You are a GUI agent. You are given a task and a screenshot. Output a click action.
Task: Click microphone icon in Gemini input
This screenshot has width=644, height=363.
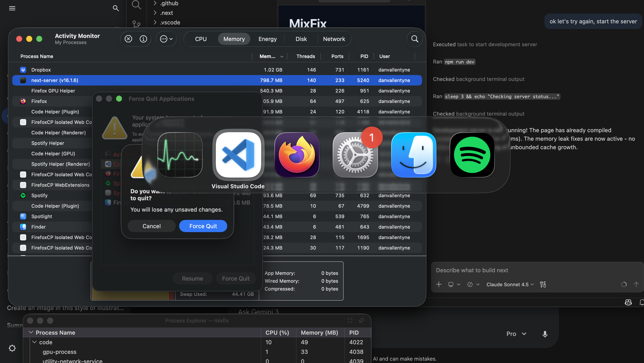[x=545, y=334]
